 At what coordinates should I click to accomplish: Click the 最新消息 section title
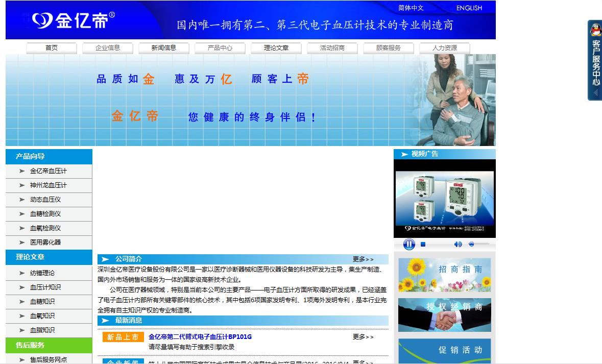129,320
